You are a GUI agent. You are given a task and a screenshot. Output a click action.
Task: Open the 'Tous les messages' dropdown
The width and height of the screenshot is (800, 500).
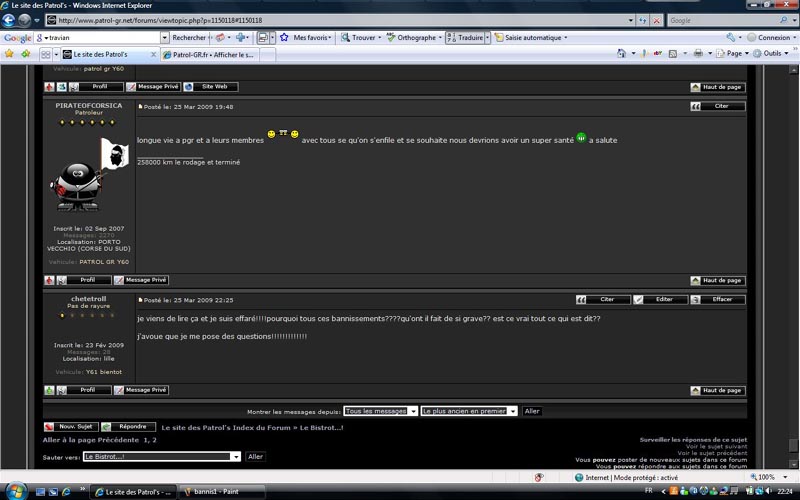381,411
